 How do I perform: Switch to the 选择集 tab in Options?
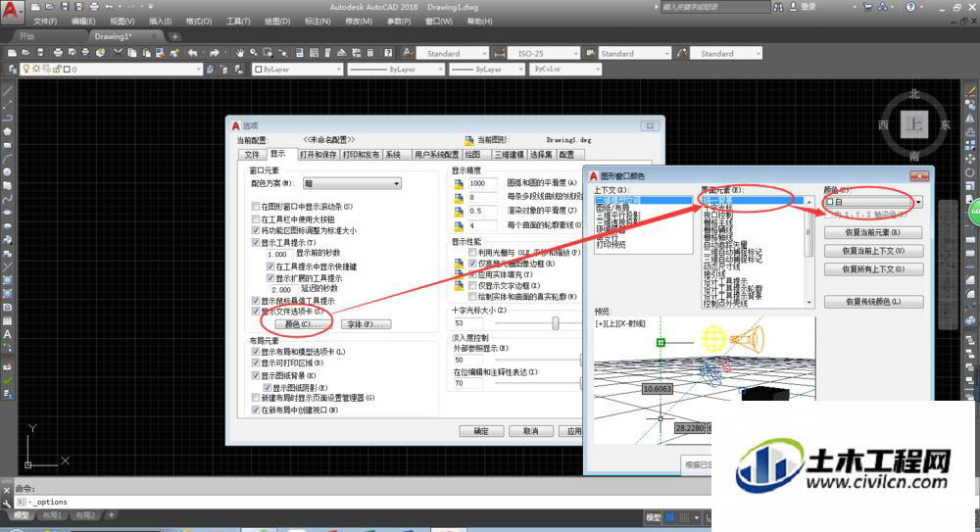(x=541, y=155)
